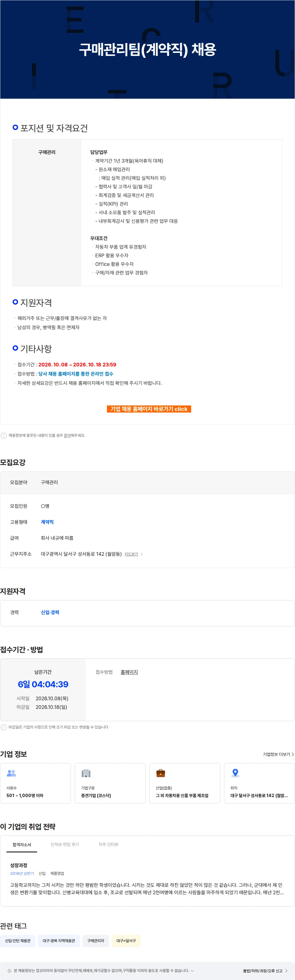295x980 pixels.
Task: Click the chevron after 기업정보 더보기
Action: (x=292, y=754)
